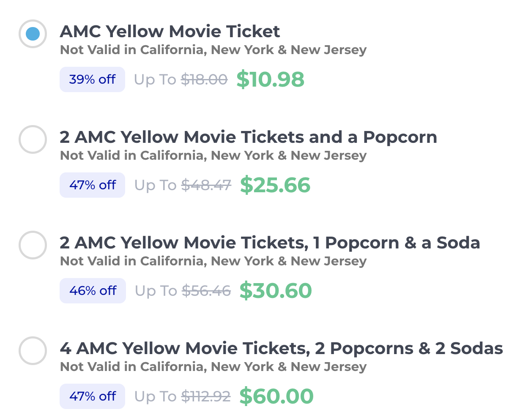Click the $25.66 green price
The height and width of the screenshot is (420, 520).
[x=275, y=185]
